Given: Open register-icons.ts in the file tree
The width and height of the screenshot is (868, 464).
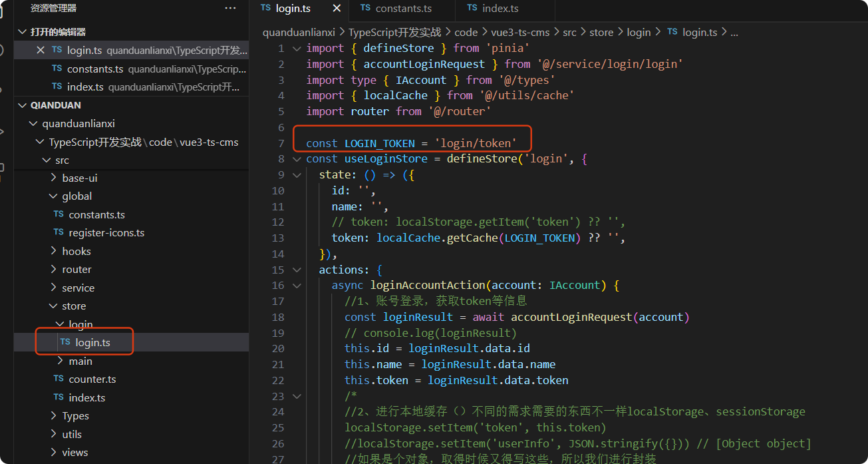Looking at the screenshot, I should click(106, 233).
